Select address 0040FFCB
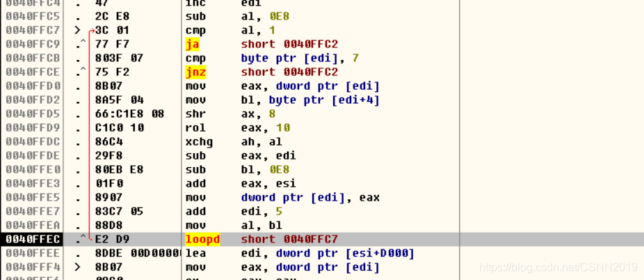This screenshot has height=280, width=644. point(33,59)
